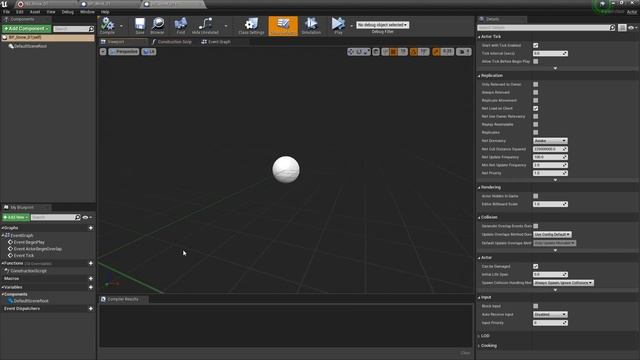Collapse the EventGraph tree node
Viewport: 640px width, 360px height.
click(2, 236)
